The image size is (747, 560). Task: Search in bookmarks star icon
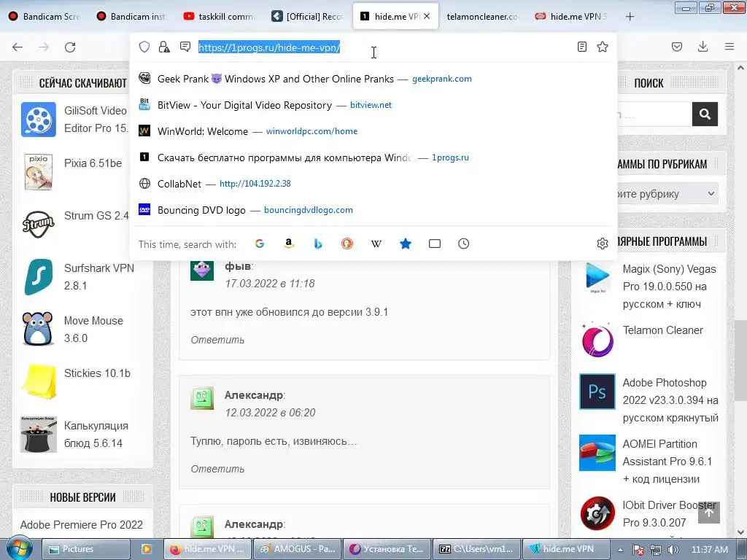tap(406, 244)
